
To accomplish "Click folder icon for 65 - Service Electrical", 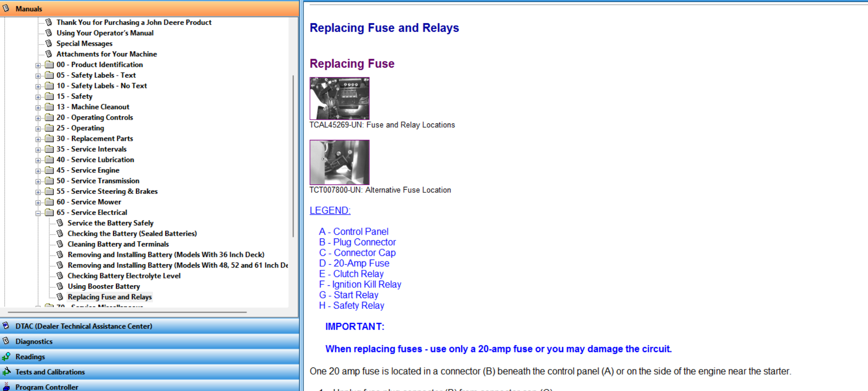I will (49, 212).
